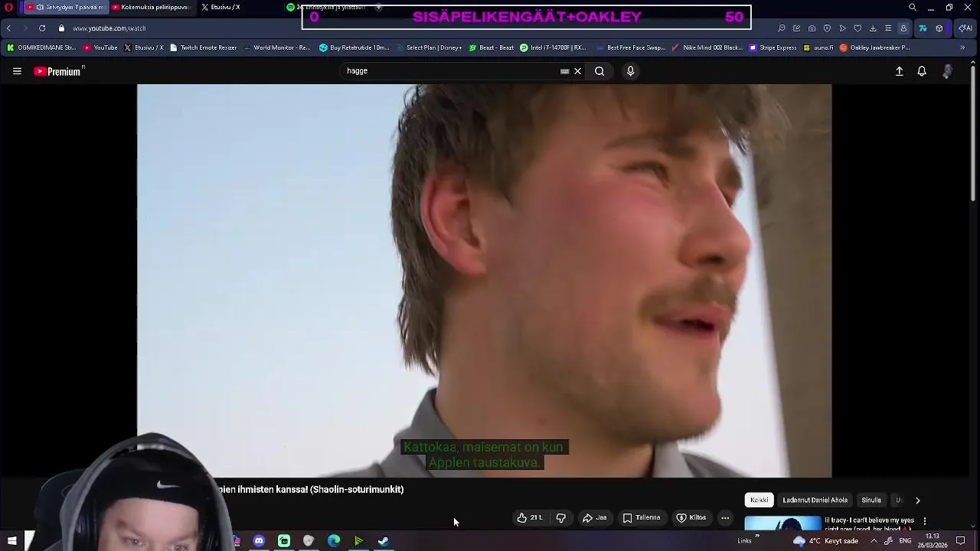Open Opera downloads icon
This screenshot has height=551, width=980.
tap(873, 28)
